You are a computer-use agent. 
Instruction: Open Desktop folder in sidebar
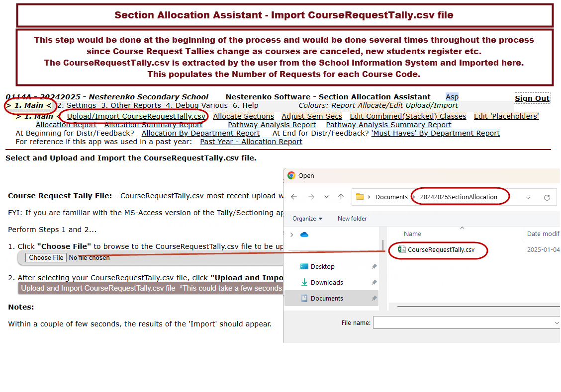[322, 267]
